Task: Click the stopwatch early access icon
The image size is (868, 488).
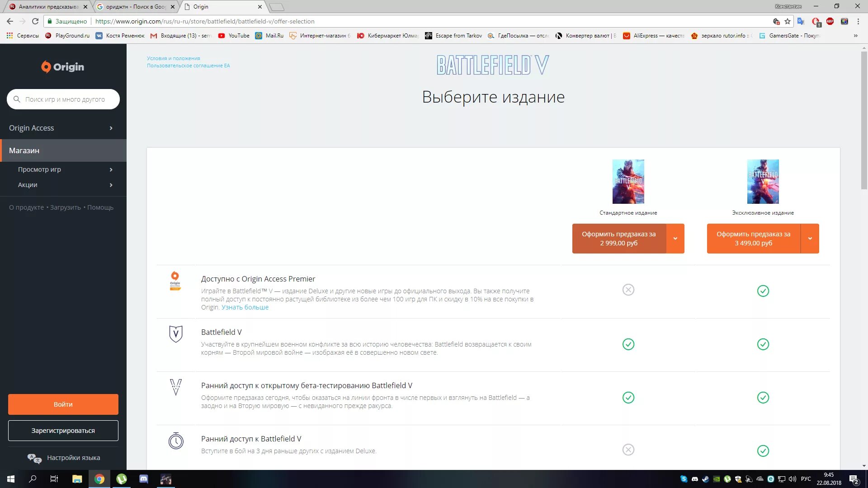Action: point(175,441)
